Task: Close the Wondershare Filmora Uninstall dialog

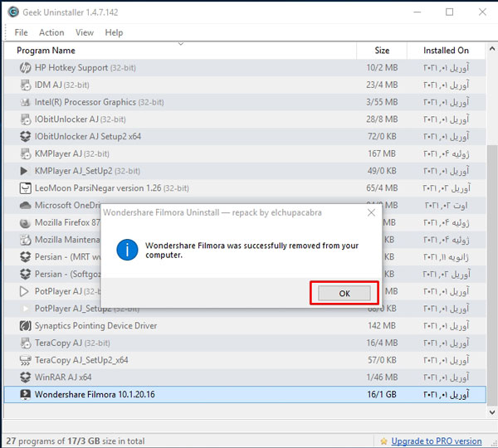Action: pyautogui.click(x=371, y=212)
